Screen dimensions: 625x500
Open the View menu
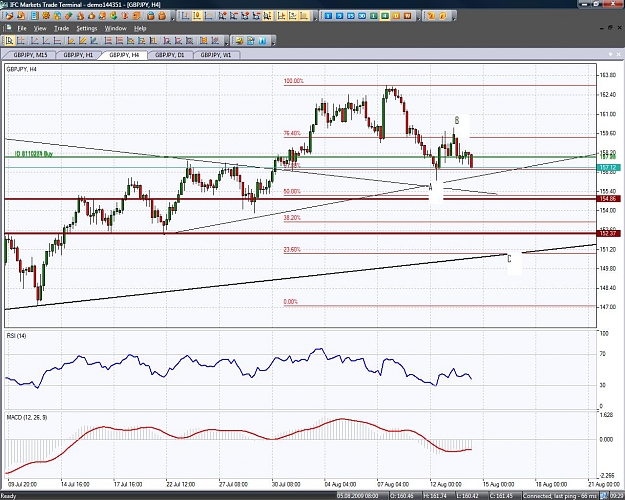tap(40, 28)
